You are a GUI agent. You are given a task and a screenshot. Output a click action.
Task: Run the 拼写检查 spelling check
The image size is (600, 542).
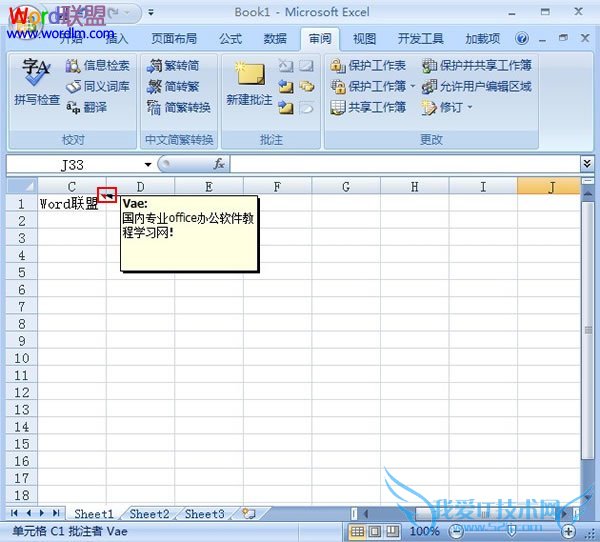pyautogui.click(x=37, y=81)
